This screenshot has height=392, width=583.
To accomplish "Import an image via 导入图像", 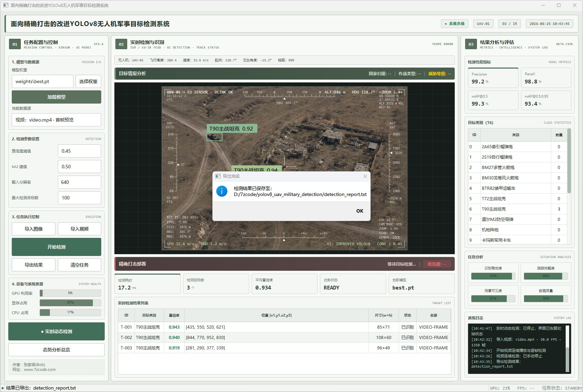I will pos(34,229).
